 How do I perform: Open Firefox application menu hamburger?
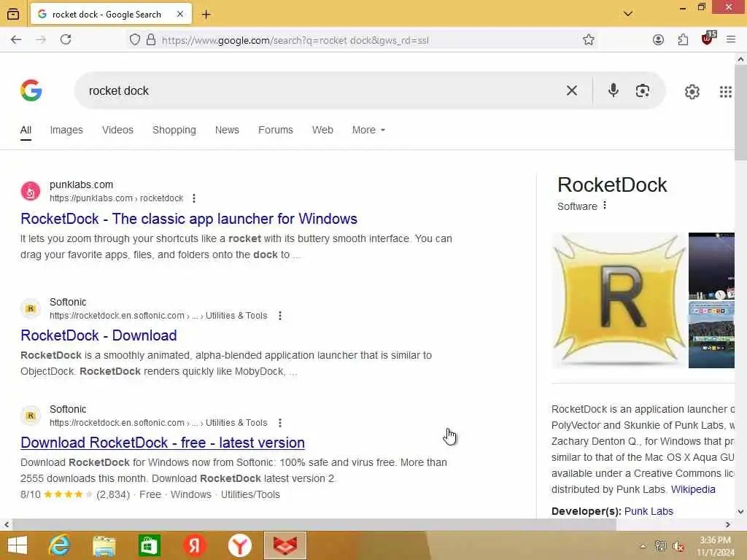coord(731,39)
